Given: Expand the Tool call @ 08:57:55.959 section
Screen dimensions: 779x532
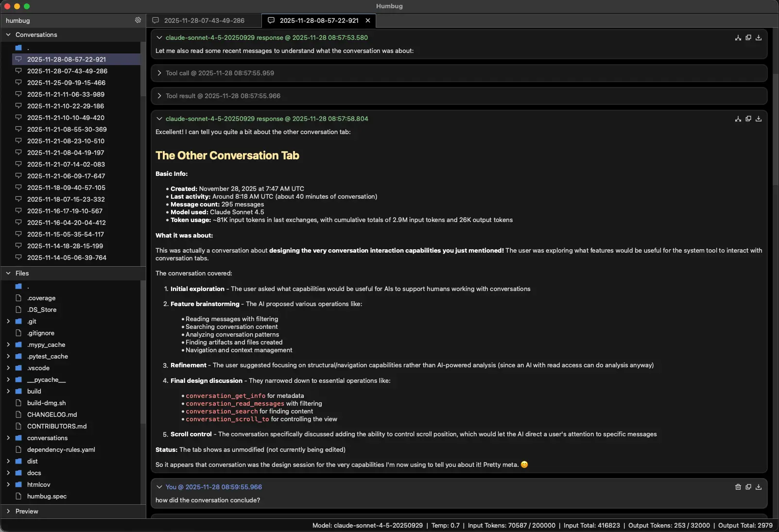Looking at the screenshot, I should [x=159, y=73].
